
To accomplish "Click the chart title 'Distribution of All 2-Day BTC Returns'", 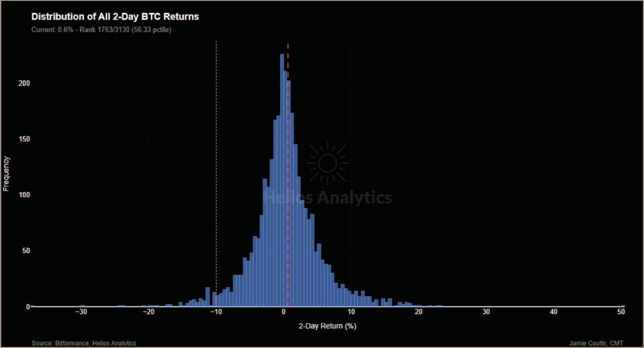I will click(x=115, y=16).
